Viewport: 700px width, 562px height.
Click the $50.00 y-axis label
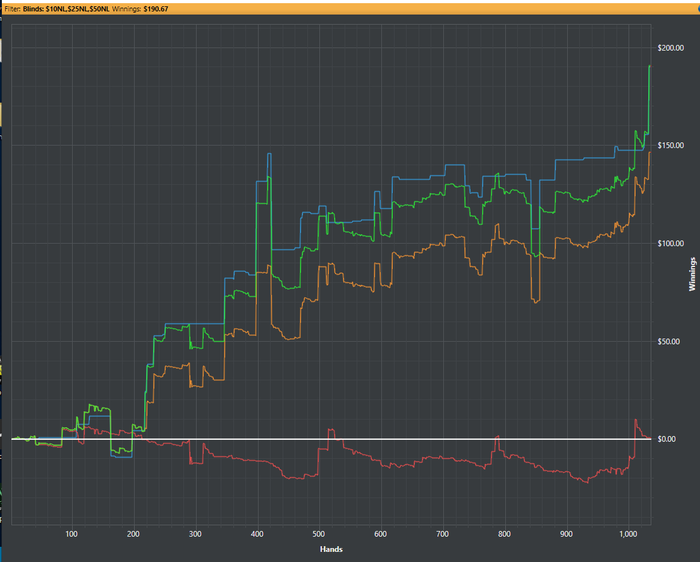(x=669, y=341)
